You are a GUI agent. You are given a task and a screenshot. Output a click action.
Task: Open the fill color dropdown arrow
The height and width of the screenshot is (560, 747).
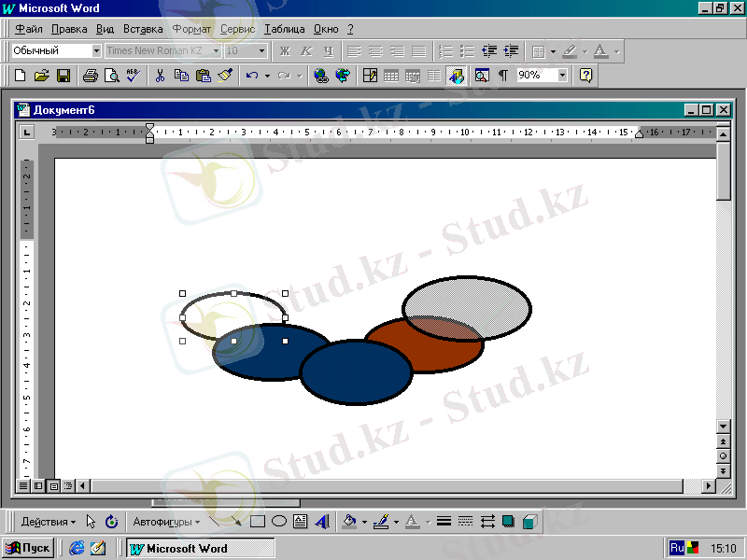coord(364,522)
